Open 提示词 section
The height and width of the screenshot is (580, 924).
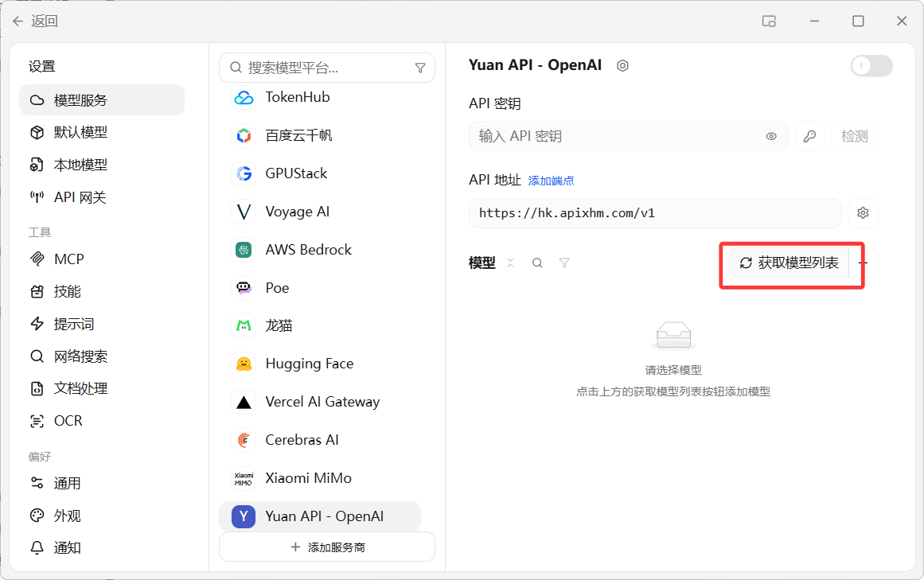coord(102,324)
